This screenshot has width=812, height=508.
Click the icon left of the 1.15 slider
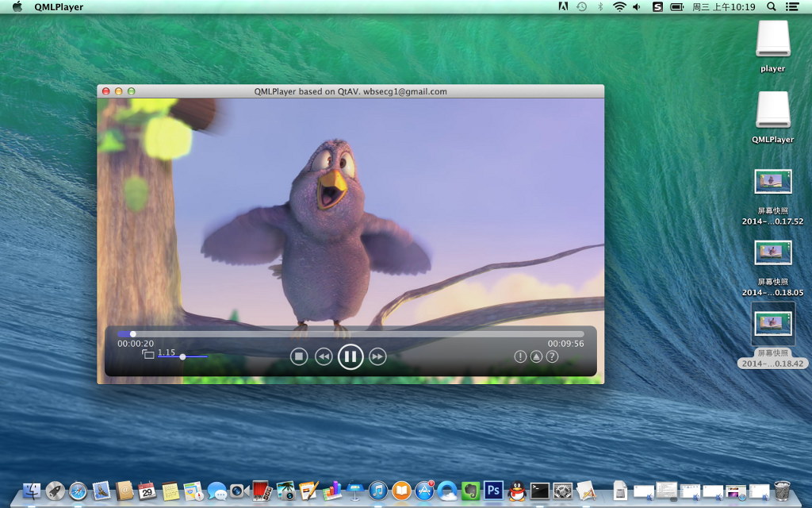click(x=148, y=355)
